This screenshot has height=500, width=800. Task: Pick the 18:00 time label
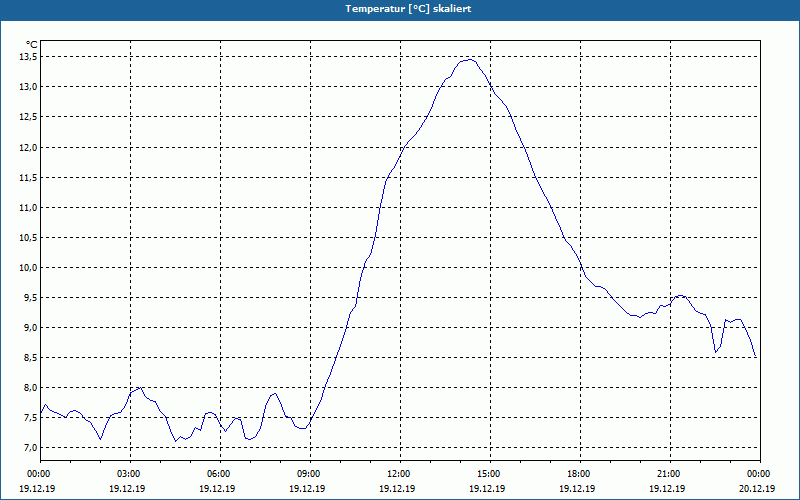(580, 474)
